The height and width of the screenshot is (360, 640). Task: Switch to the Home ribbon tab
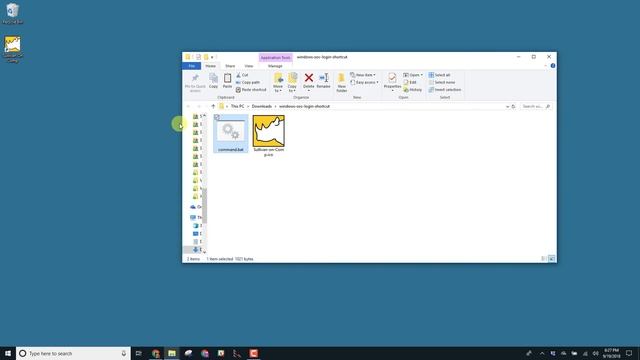tap(211, 66)
